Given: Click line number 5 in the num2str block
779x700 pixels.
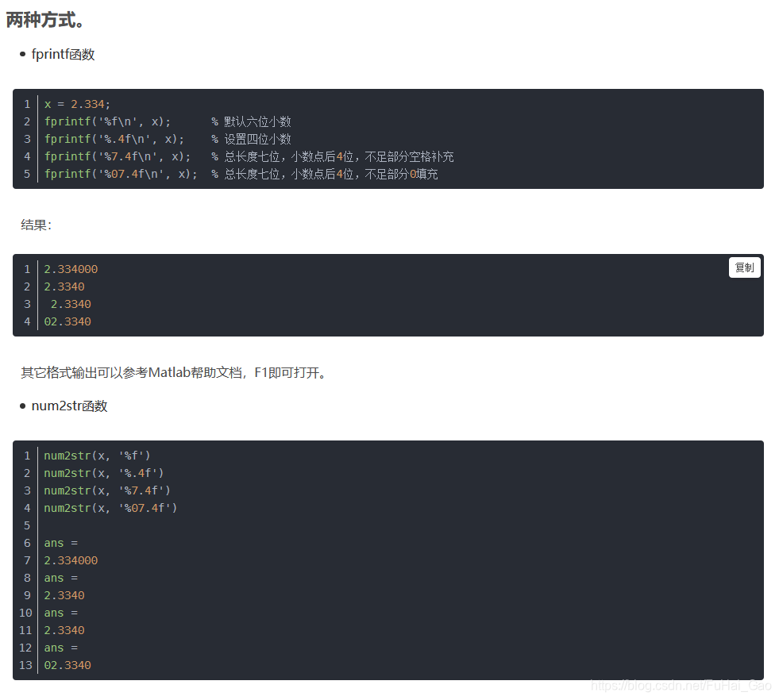Looking at the screenshot, I should click(x=27, y=525).
